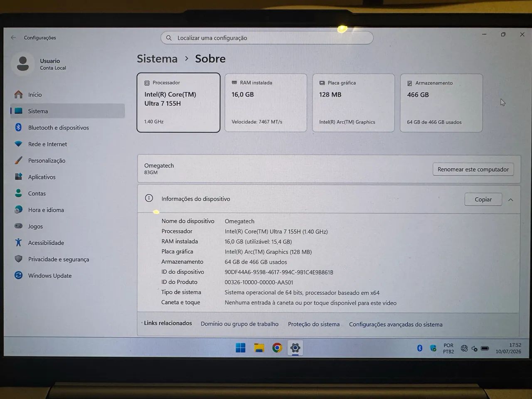The width and height of the screenshot is (532, 399).
Task: Click the Windows Update sync icon
Action: [18, 275]
